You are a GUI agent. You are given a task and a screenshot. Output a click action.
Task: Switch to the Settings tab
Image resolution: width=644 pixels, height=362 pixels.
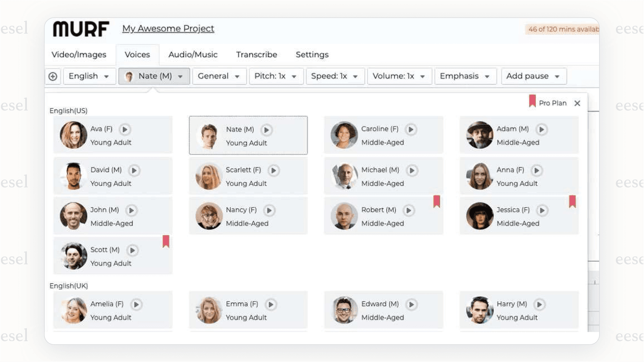click(312, 55)
